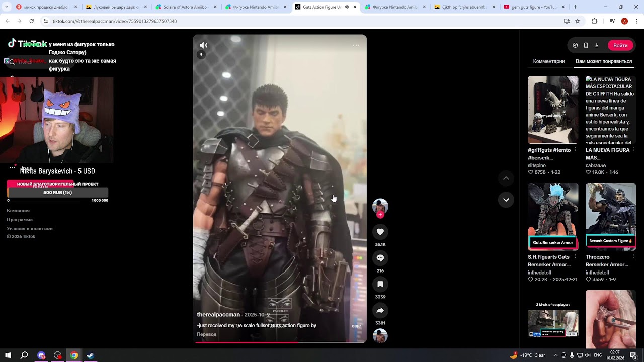Open a new Chrome tab with plus
Screen dimensions: 644x362
(x=575, y=7)
